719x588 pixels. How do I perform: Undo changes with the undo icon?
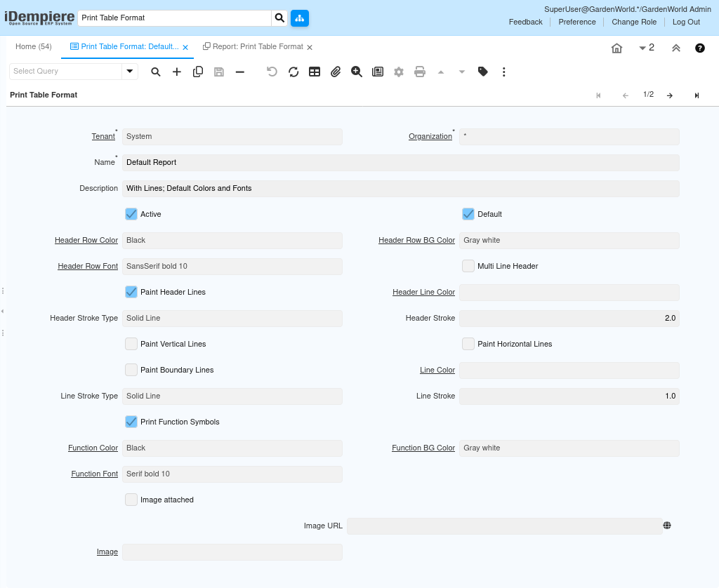[272, 72]
